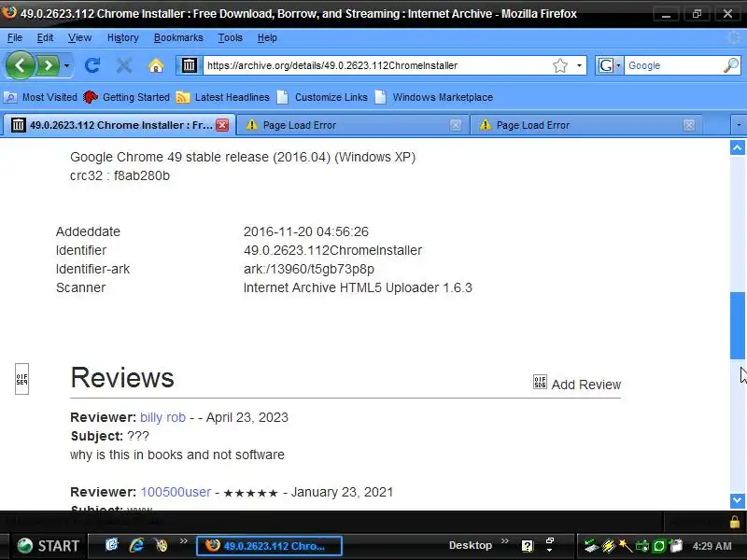Open reviewer 100500user's profile link
The height and width of the screenshot is (560, 747).
[176, 492]
